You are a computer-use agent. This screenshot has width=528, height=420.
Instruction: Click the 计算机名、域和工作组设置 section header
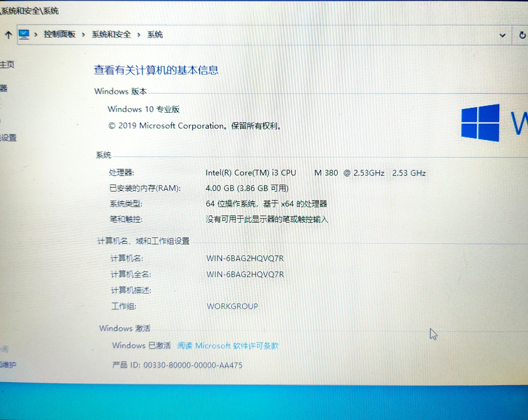pyautogui.click(x=143, y=241)
